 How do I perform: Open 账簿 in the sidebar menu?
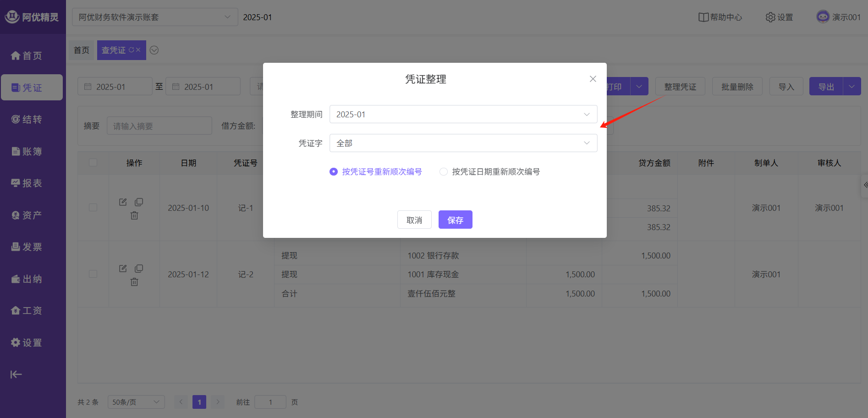27,152
